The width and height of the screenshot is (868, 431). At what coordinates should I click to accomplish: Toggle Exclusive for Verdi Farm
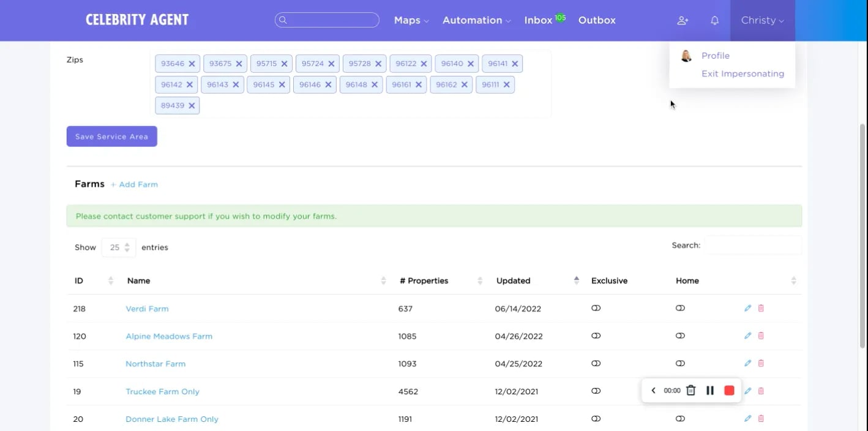point(596,309)
